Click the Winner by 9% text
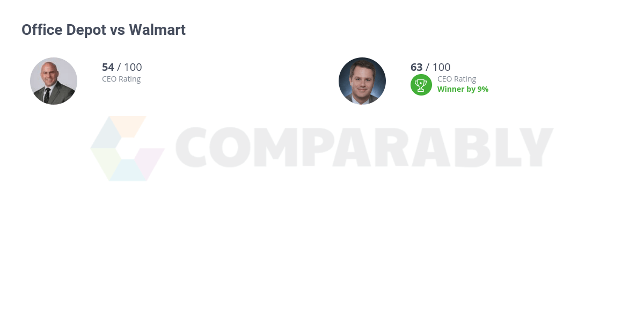Image resolution: width=644 pixels, height=322 pixels. [463, 89]
